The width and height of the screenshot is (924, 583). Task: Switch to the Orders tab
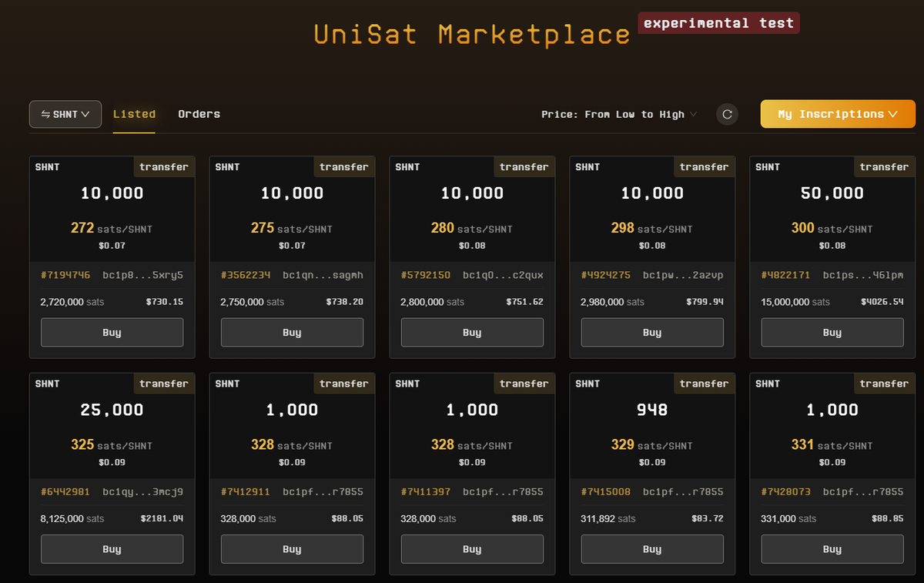coord(199,114)
